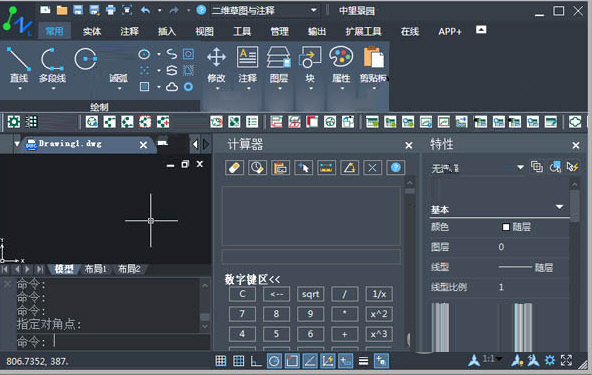Toggle ortho mode in status bar
592x375 pixels.
pyautogui.click(x=256, y=361)
